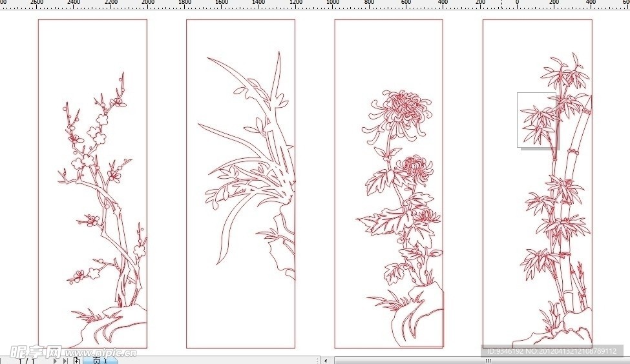
Task: Click the 1/1 page counter
Action: 26,361
